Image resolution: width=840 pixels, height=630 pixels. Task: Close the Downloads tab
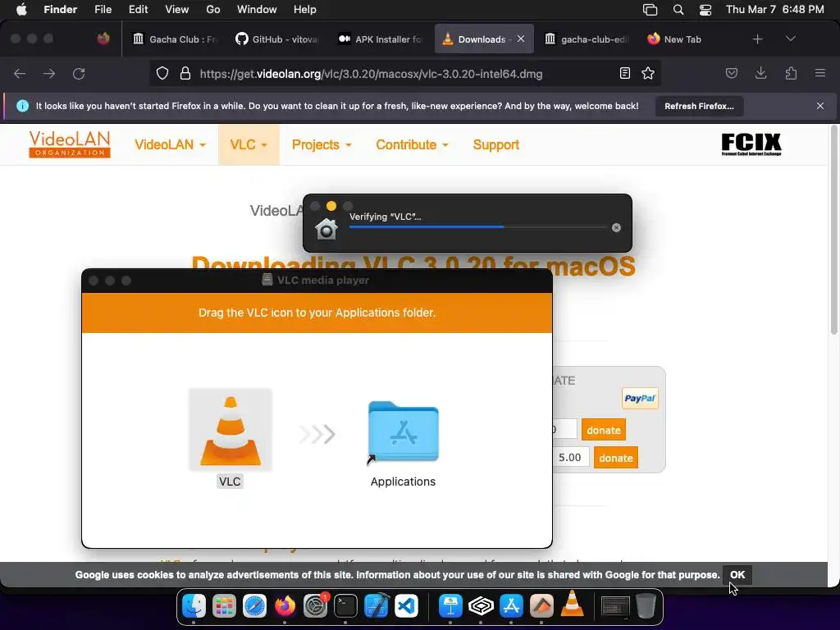tap(521, 39)
